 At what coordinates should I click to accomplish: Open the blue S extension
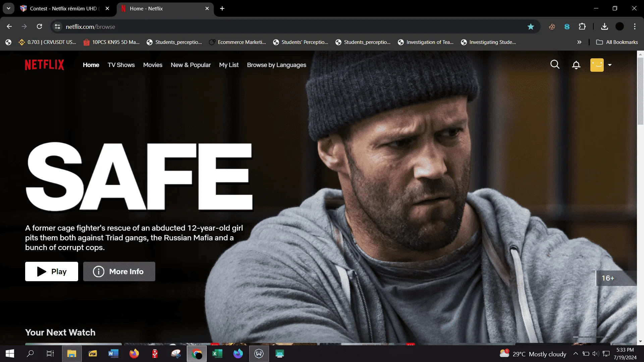567,26
